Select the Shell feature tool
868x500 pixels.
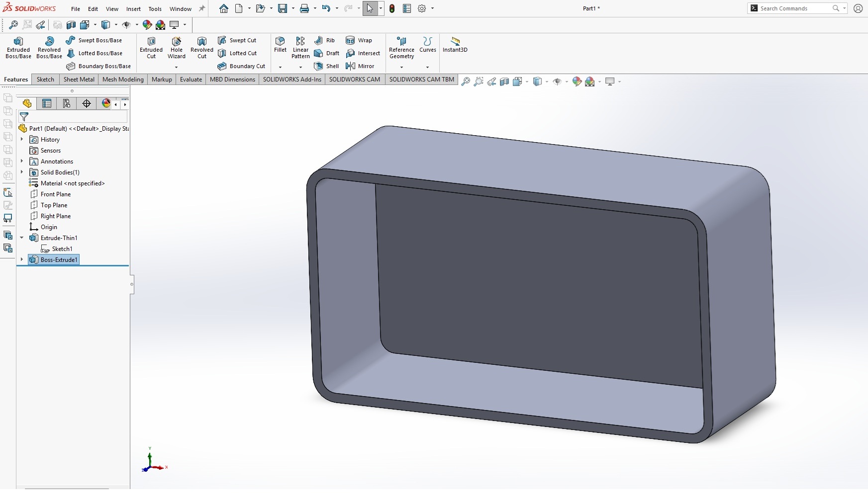(327, 66)
